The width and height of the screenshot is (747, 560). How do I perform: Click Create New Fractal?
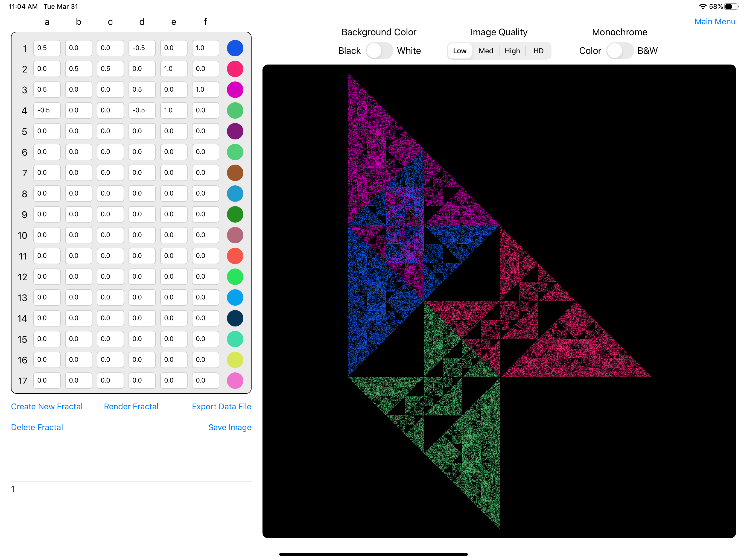tap(46, 406)
